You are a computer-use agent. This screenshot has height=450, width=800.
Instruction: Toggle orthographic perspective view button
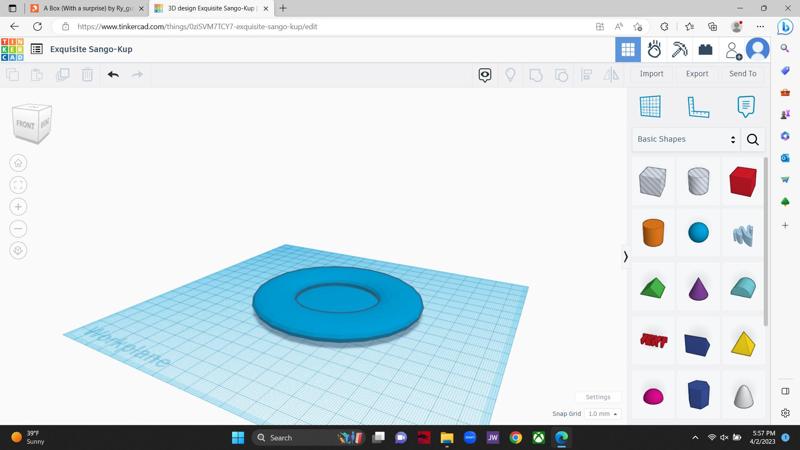[18, 251]
